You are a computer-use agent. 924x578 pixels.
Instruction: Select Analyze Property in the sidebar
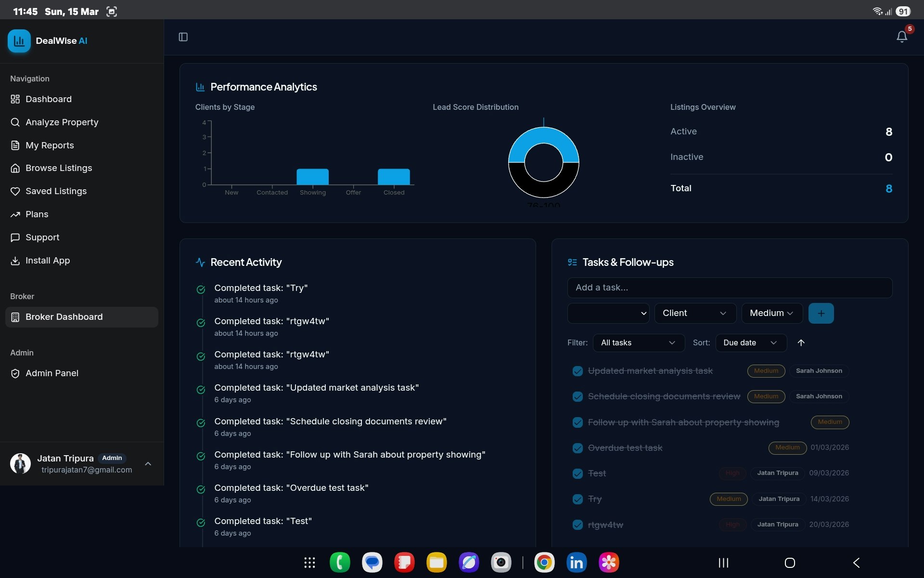coord(62,122)
